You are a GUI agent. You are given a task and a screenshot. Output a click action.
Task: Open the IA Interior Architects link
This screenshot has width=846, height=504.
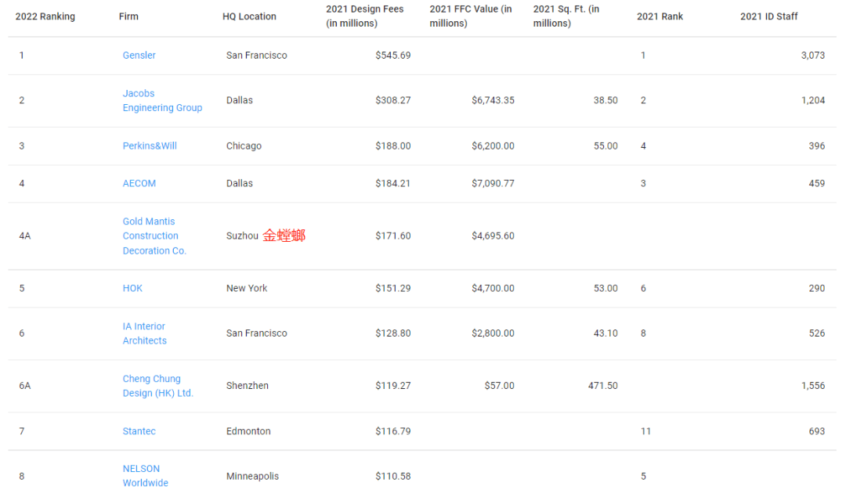[144, 333]
